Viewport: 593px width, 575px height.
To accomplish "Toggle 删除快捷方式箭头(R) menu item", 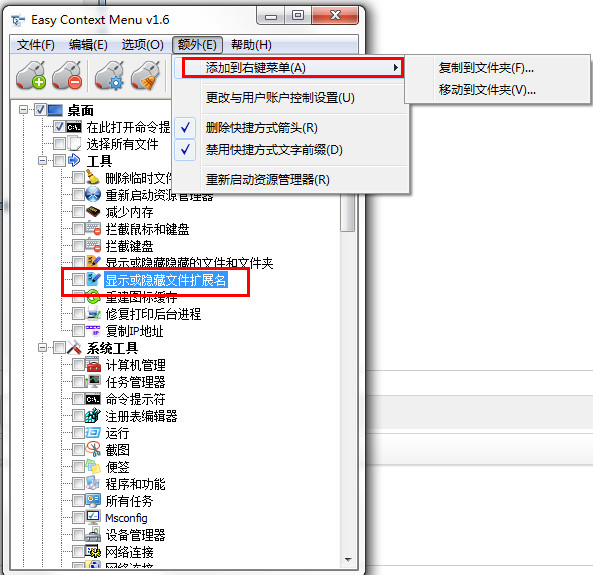I will (x=291, y=128).
